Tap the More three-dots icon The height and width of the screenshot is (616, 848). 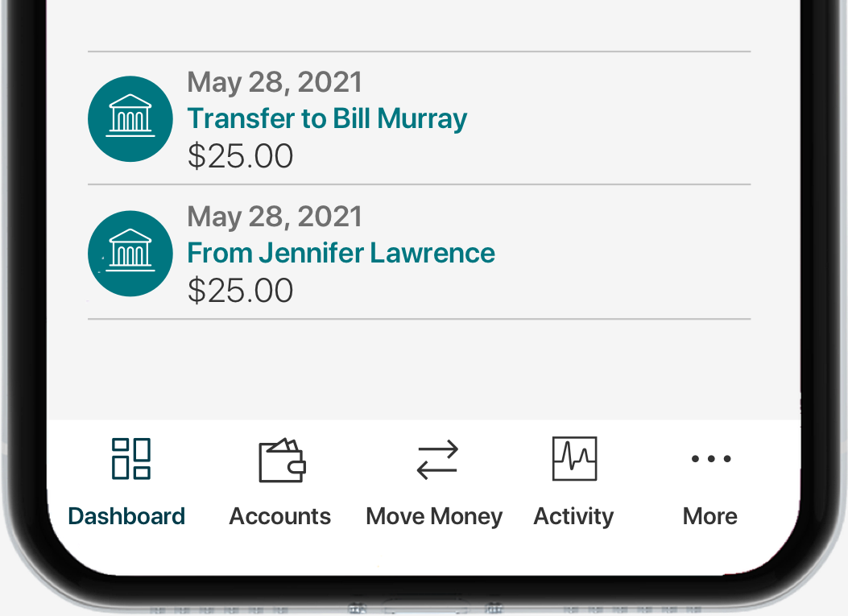[711, 459]
